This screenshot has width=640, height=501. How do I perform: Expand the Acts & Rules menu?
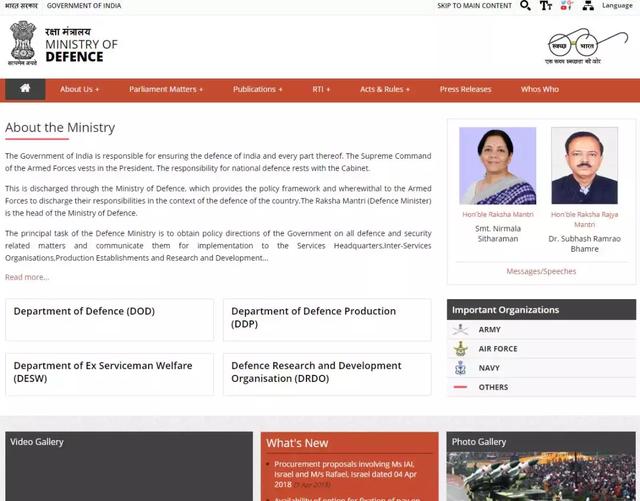384,89
